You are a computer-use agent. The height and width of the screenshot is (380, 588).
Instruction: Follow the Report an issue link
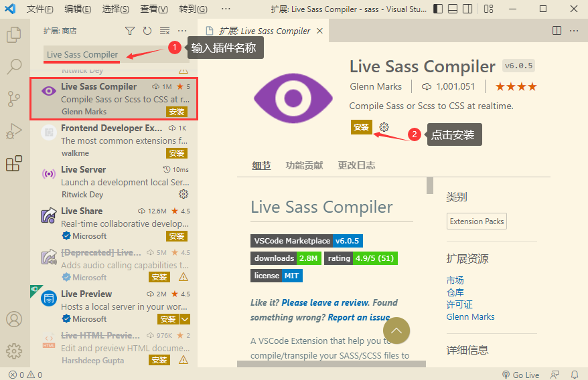click(359, 317)
